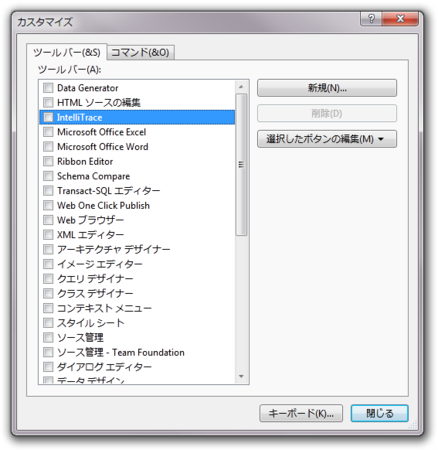Select the XML エディター row text
This screenshot has height=450, width=438.
coord(90,235)
